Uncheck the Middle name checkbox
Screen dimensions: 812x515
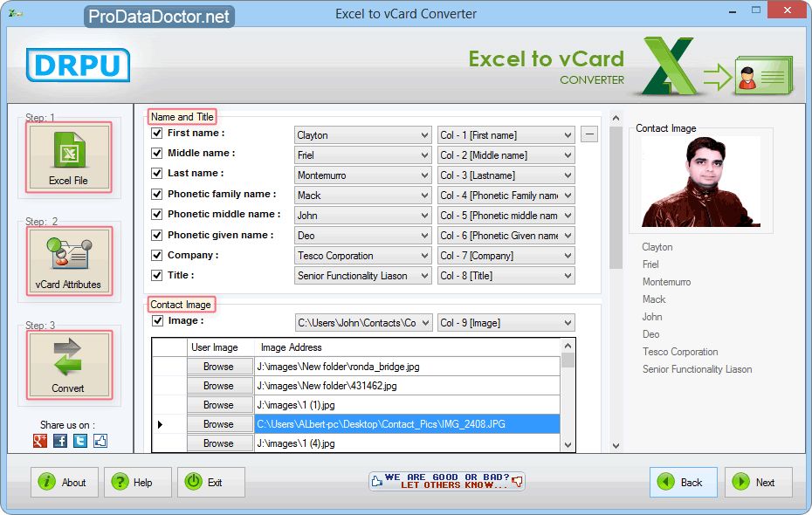[x=157, y=154]
